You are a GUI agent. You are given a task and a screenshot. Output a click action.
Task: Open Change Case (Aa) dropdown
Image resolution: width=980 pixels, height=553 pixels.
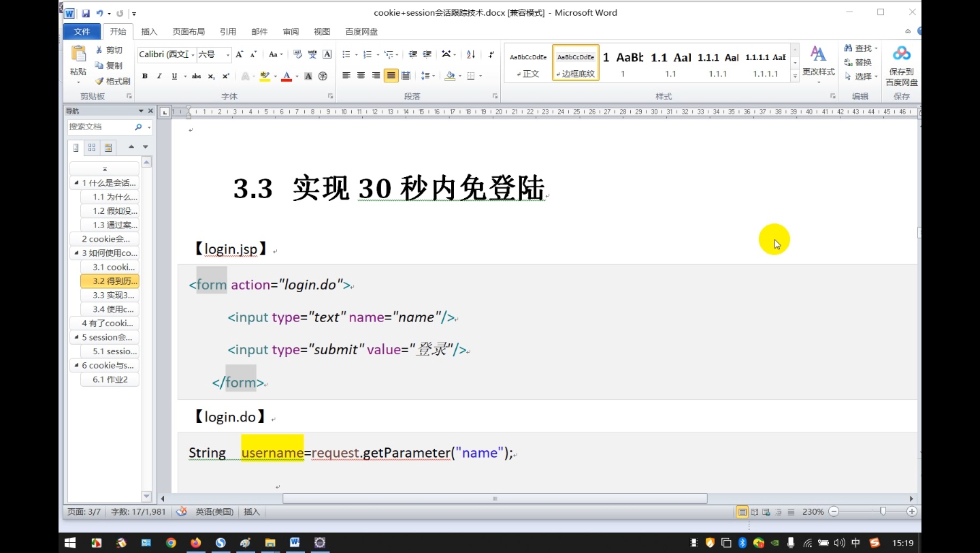coord(275,54)
